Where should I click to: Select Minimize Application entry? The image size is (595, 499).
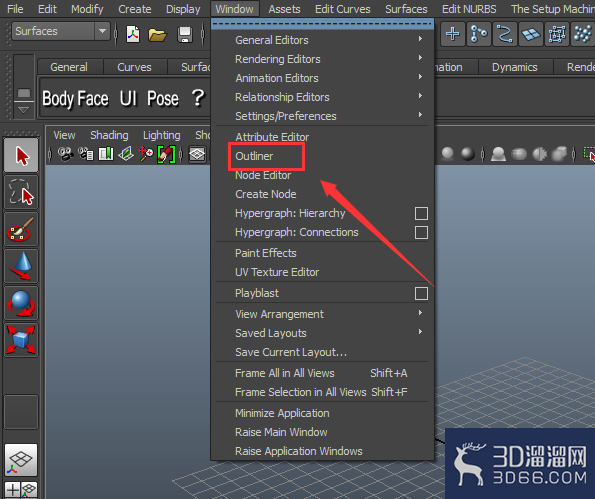pyautogui.click(x=282, y=413)
